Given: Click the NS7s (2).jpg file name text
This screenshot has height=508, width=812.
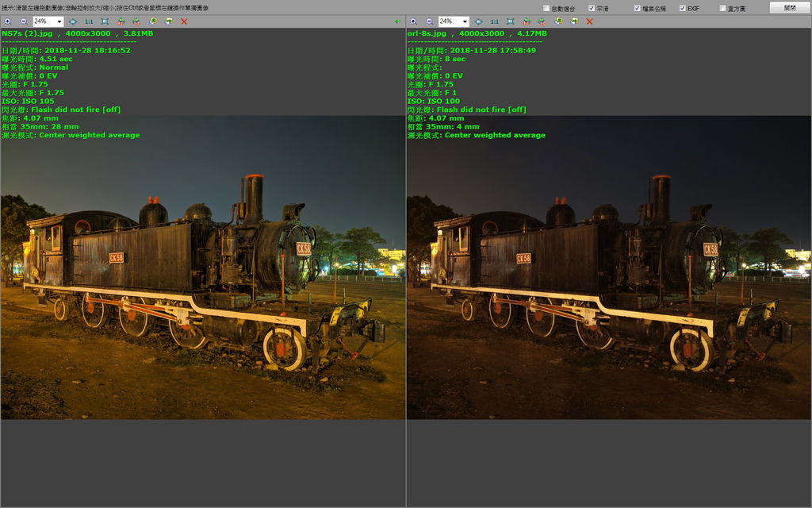Looking at the screenshot, I should 27,33.
